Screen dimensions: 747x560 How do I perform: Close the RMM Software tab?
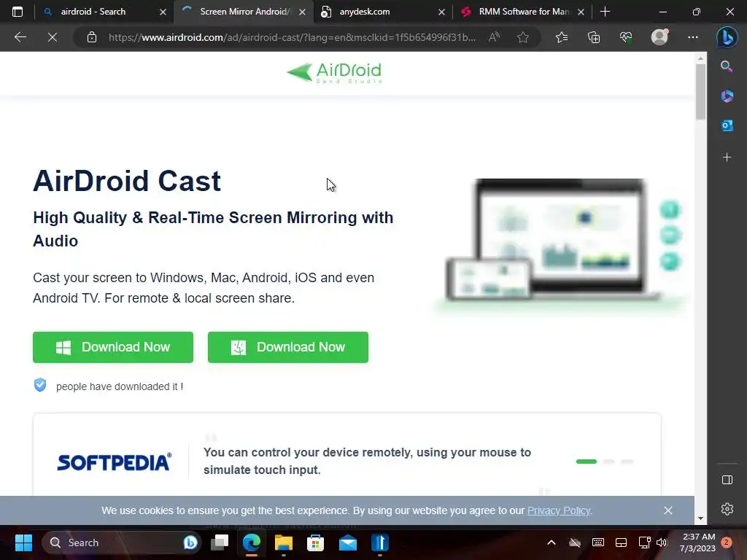[581, 12]
